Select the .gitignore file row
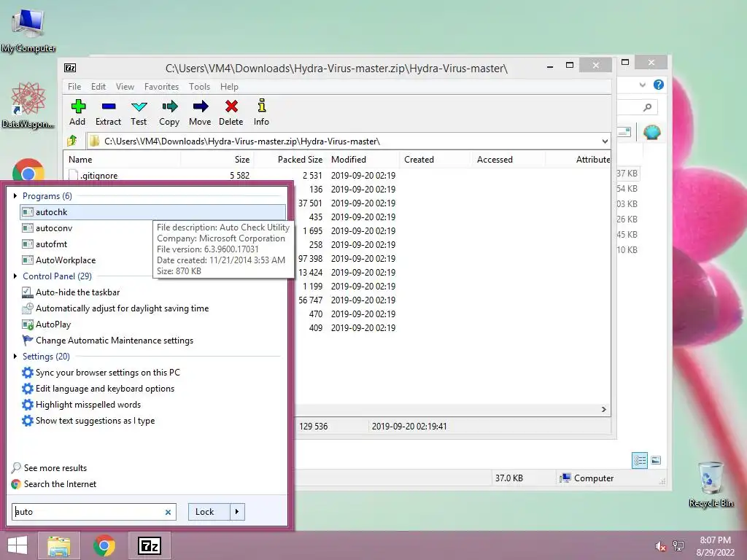Screen dimensions: 747x560 (x=337, y=175)
